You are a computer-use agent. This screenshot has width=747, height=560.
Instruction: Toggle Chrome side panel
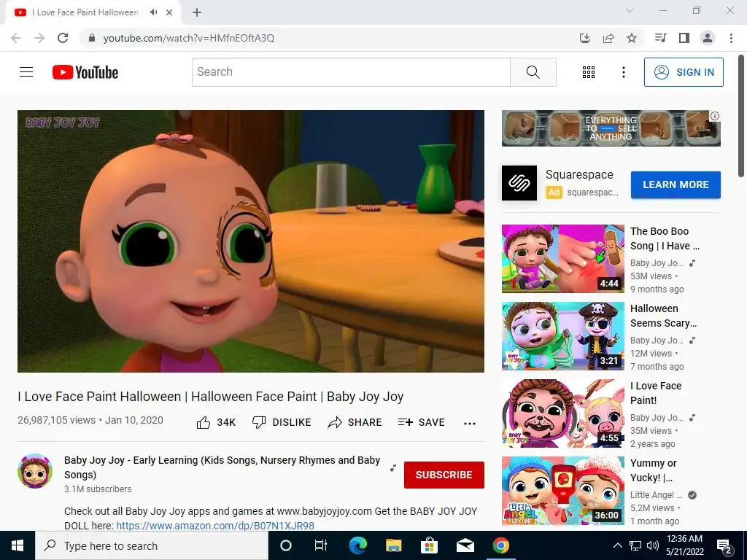[684, 38]
